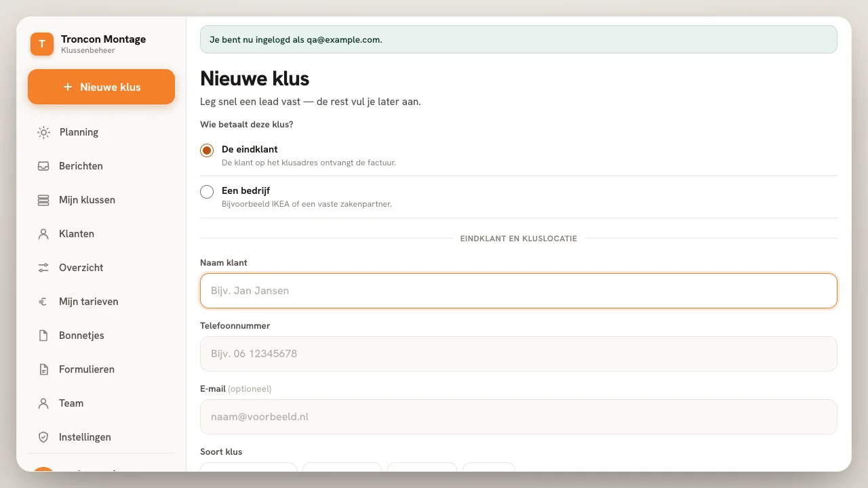Click the document icon beside Bonnetjes
This screenshot has height=488, width=868.
tap(43, 335)
